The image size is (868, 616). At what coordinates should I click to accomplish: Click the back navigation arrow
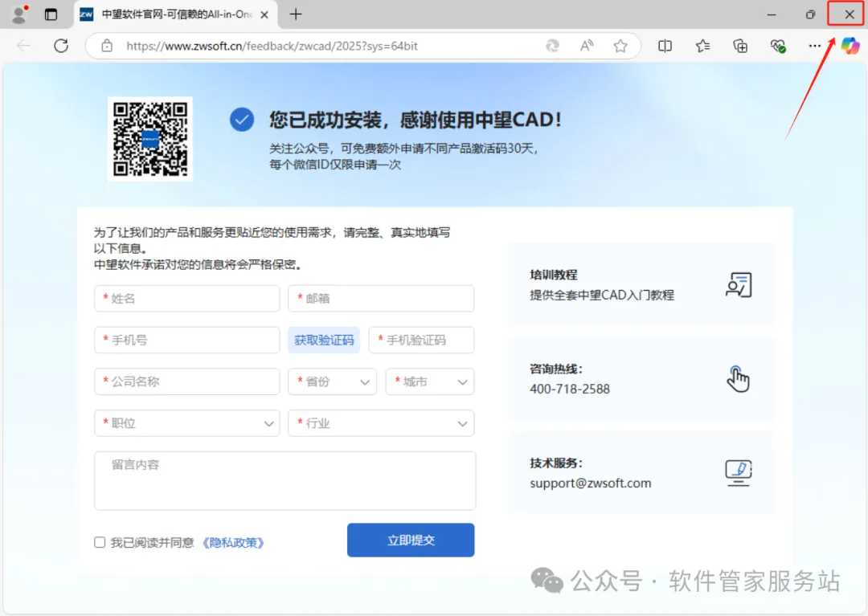(x=24, y=46)
